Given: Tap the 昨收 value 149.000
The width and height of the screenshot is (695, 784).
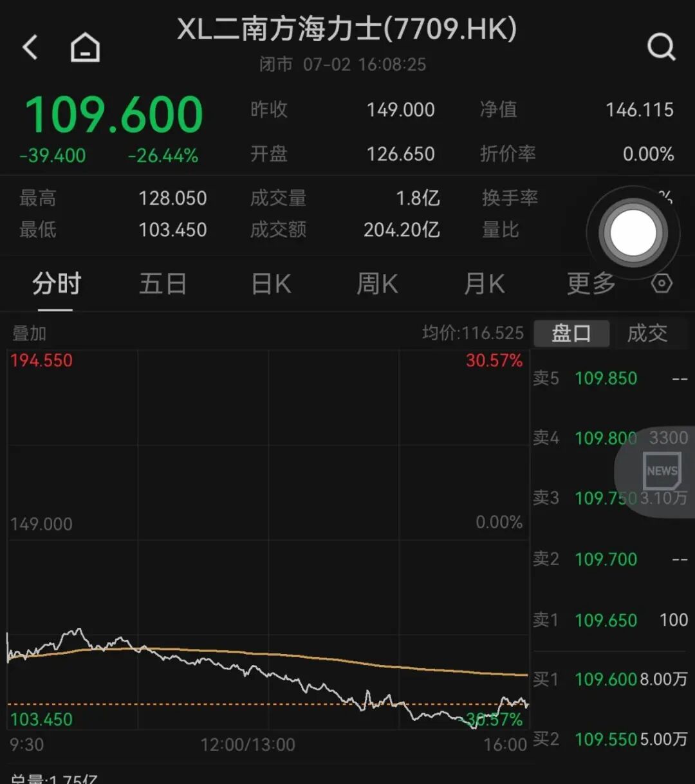Looking at the screenshot, I should click(x=401, y=110).
